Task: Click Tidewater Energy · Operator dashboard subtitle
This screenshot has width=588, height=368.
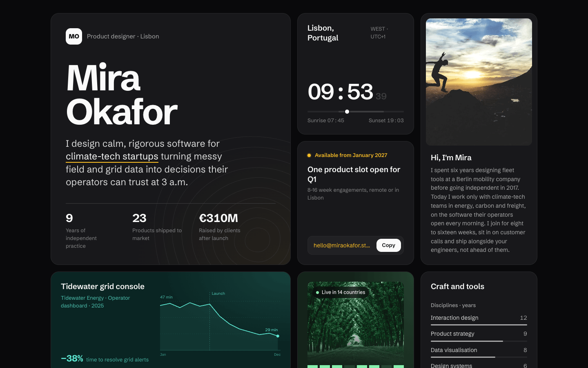Action: point(96,302)
